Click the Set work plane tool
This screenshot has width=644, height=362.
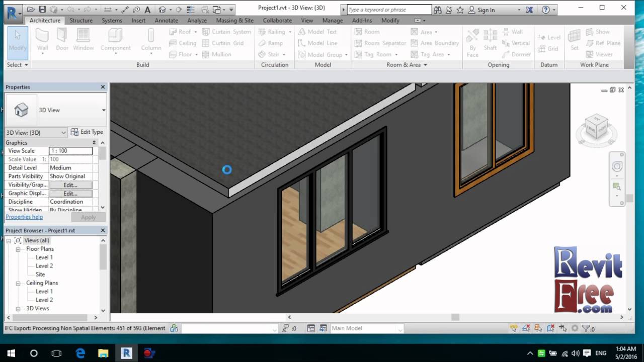point(574,40)
